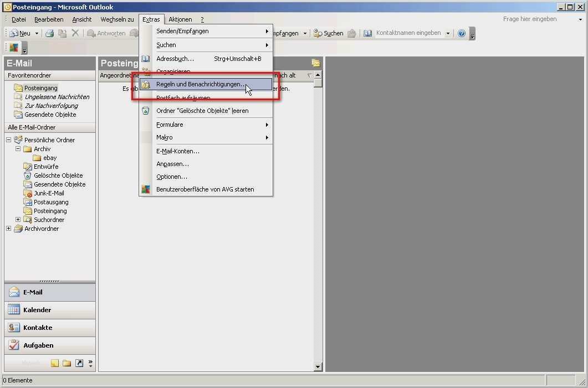
Task: Open the configure buttons chevron
Action: [x=90, y=363]
